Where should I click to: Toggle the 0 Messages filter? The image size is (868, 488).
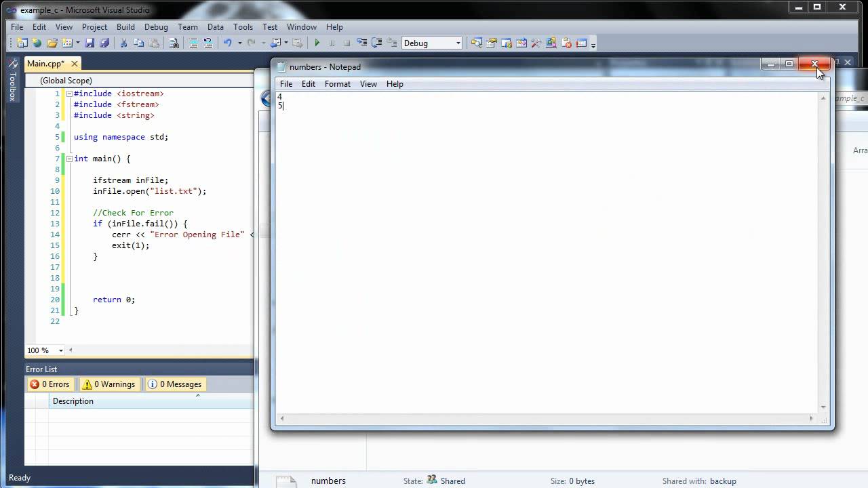click(175, 384)
